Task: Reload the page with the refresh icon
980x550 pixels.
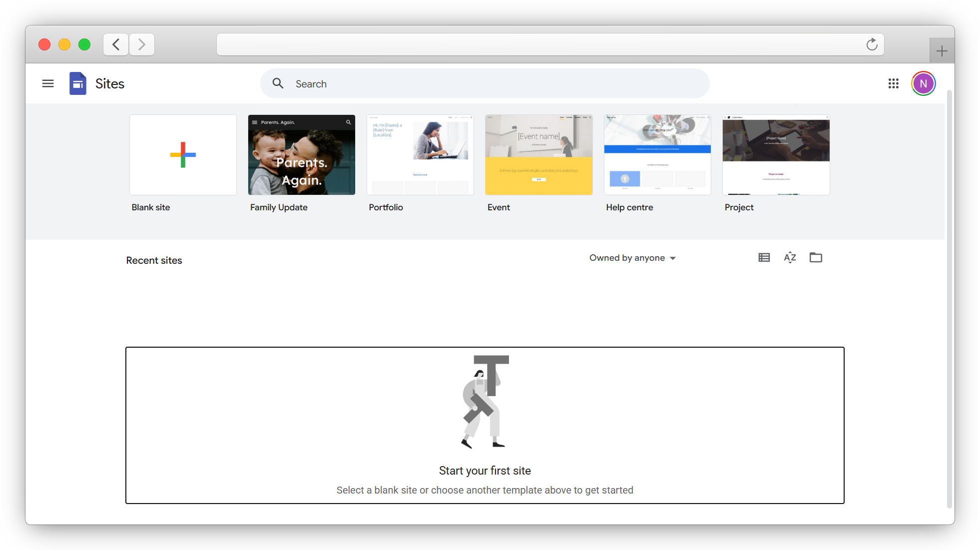Action: [x=872, y=44]
